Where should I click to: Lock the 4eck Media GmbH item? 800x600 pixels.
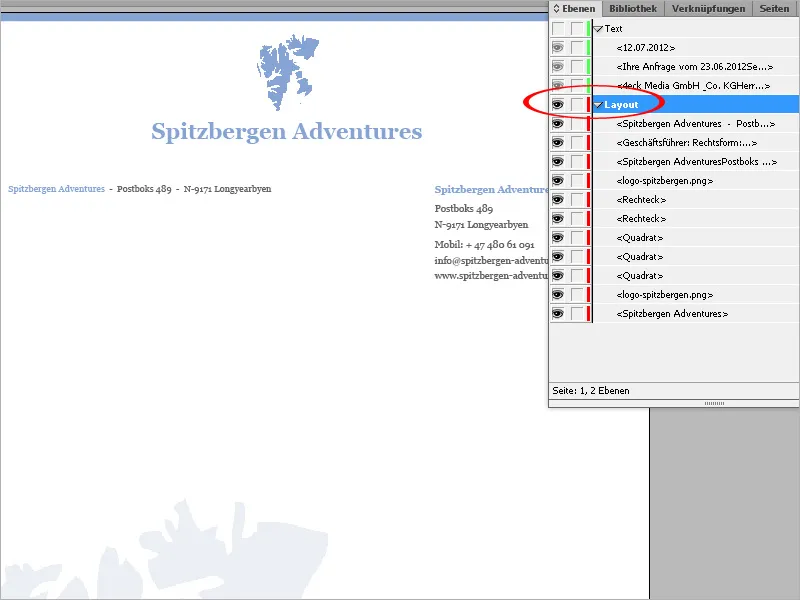tap(577, 85)
